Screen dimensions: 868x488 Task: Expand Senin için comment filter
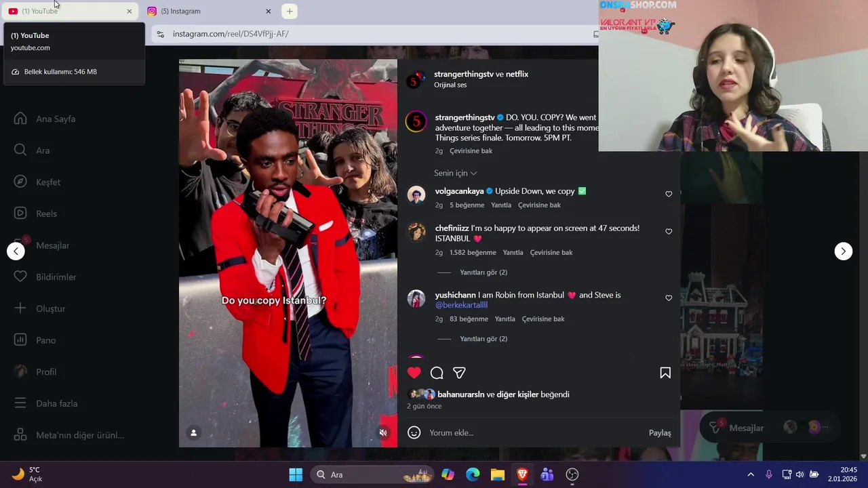(x=456, y=173)
